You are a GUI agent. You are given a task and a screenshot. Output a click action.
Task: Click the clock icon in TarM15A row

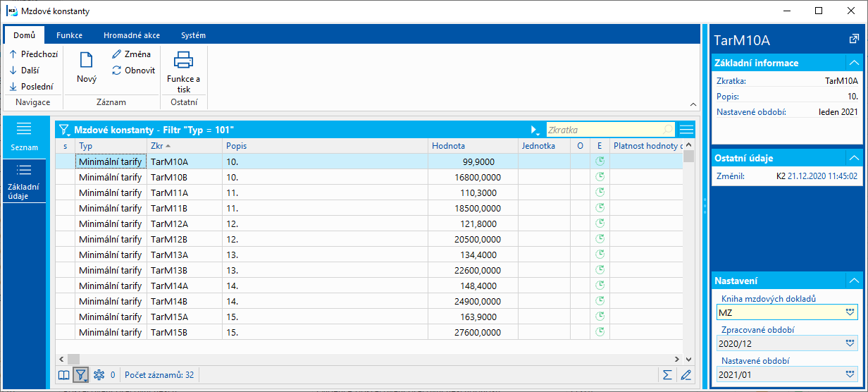[x=600, y=317]
